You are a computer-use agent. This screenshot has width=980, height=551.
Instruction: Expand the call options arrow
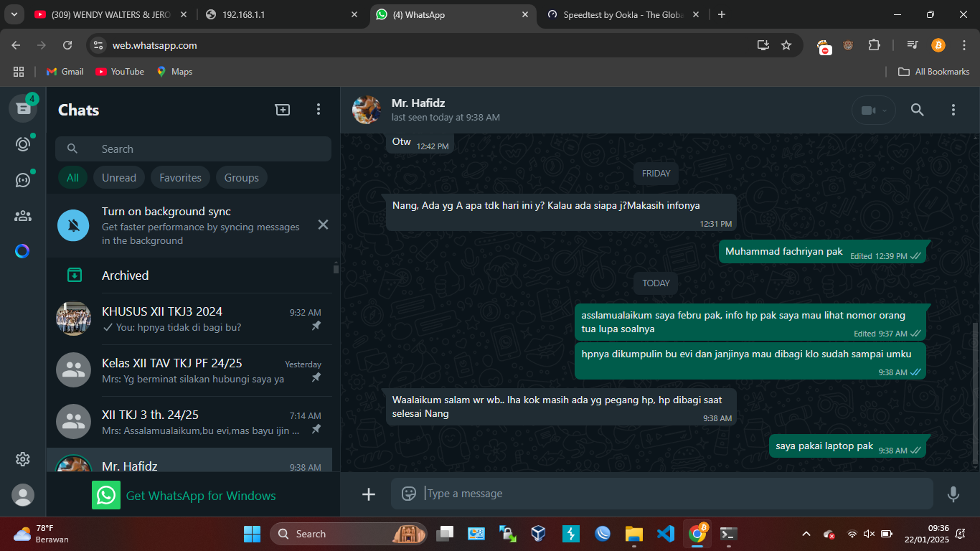tap(885, 110)
